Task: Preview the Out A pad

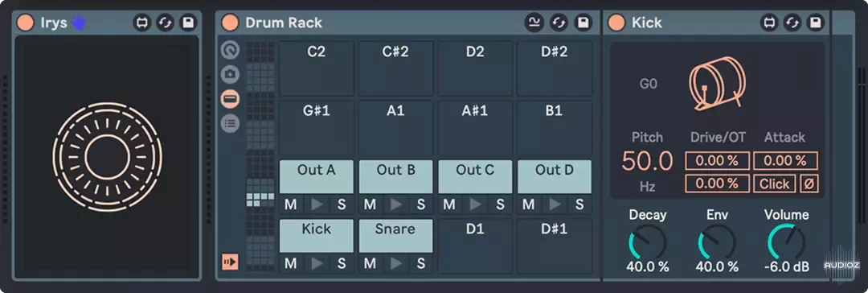Action: 316,204
